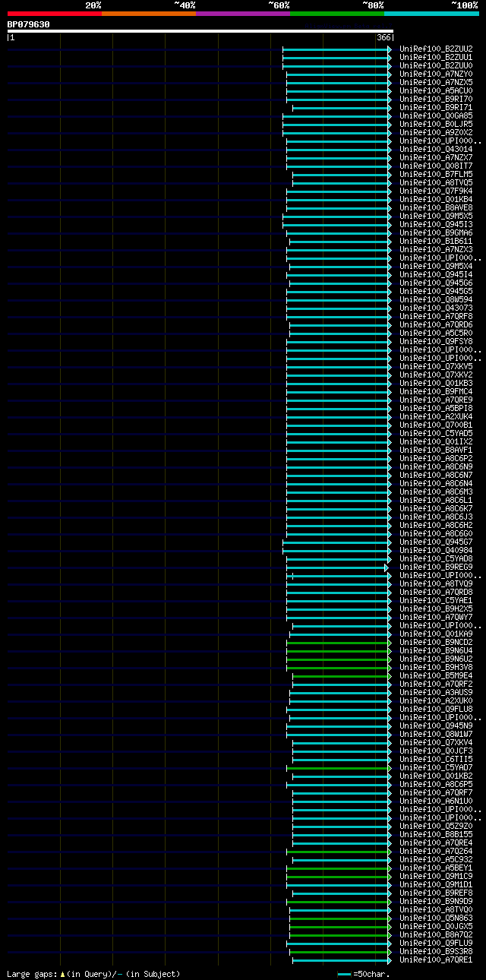Select the UniRef100_Q43073 label
Screen dimensions: 486x980
tap(436, 308)
